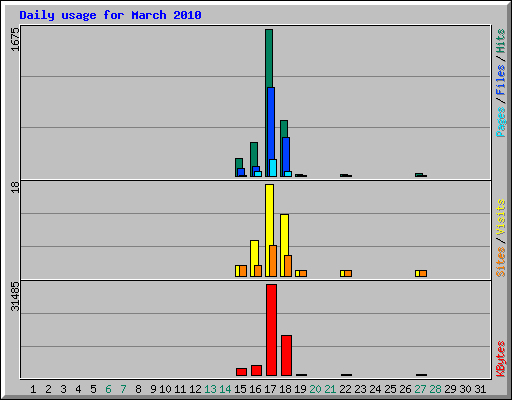Click the green day 27 axis label
The height and width of the screenshot is (400, 512).
[x=420, y=389]
